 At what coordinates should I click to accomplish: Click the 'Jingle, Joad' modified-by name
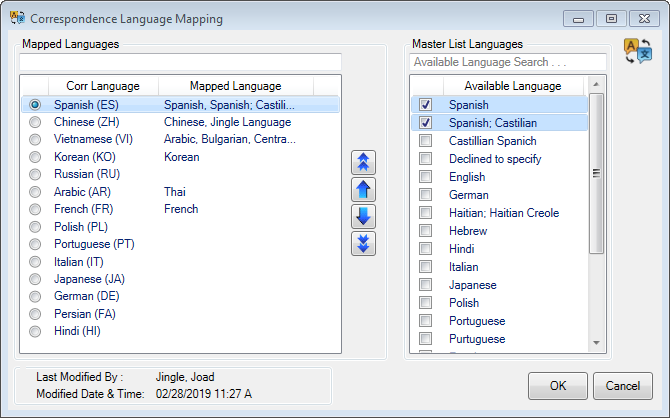click(x=185, y=377)
